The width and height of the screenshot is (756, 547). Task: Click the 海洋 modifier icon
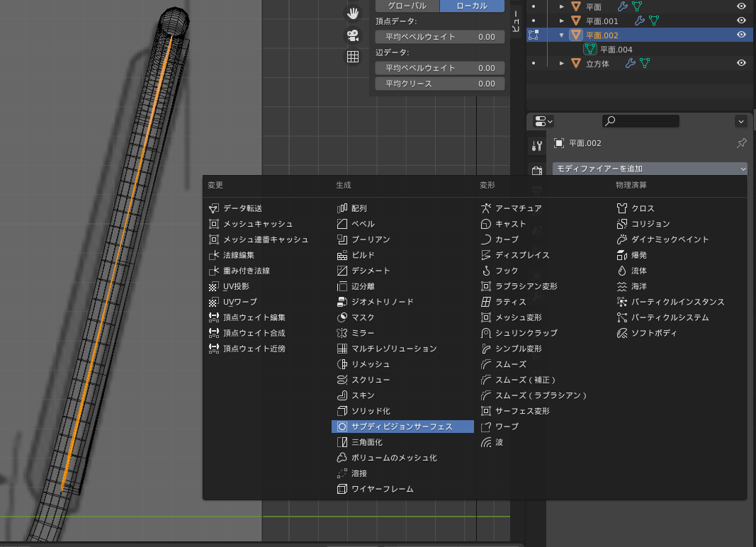[x=622, y=286]
